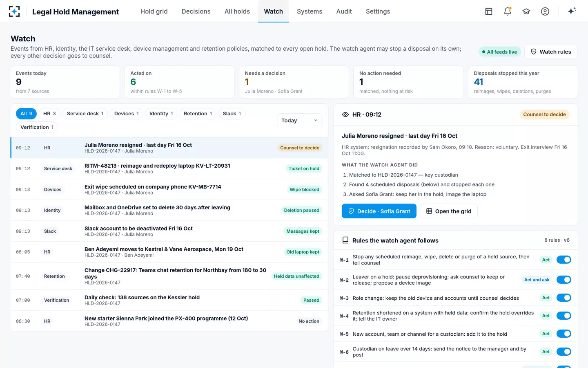
Task: Go to All holds tab
Action: point(237,11)
